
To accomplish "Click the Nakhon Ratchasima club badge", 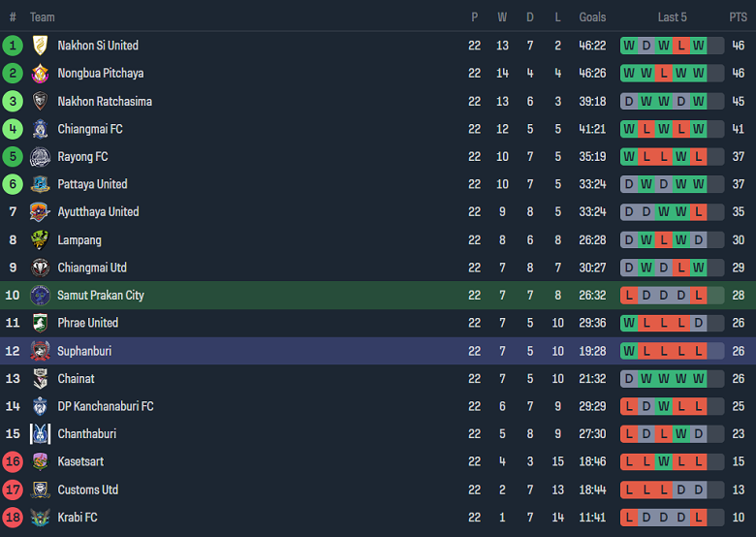I will (40, 101).
